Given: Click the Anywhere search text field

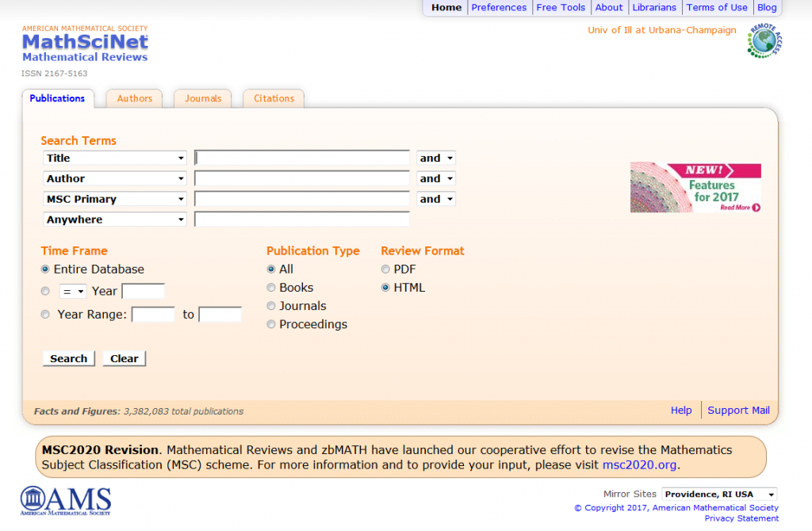Looking at the screenshot, I should point(302,220).
